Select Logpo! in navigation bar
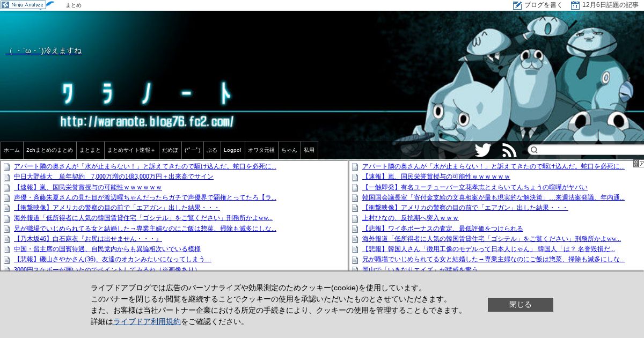 click(232, 150)
